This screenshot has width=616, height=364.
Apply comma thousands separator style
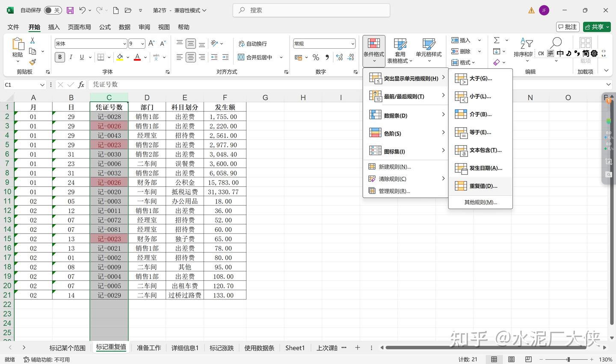point(327,57)
